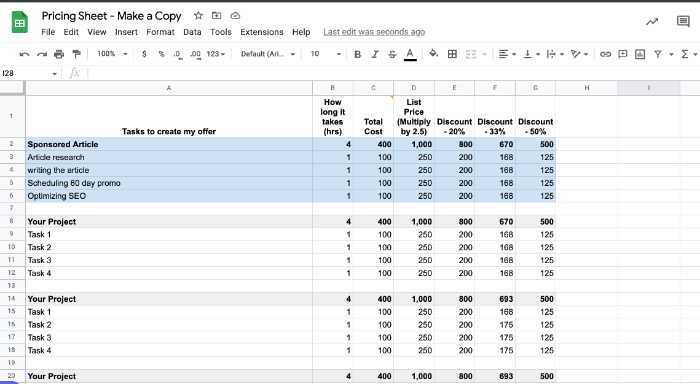Viewport: 700px width, 384px height.
Task: Select column H header
Action: [x=587, y=88]
